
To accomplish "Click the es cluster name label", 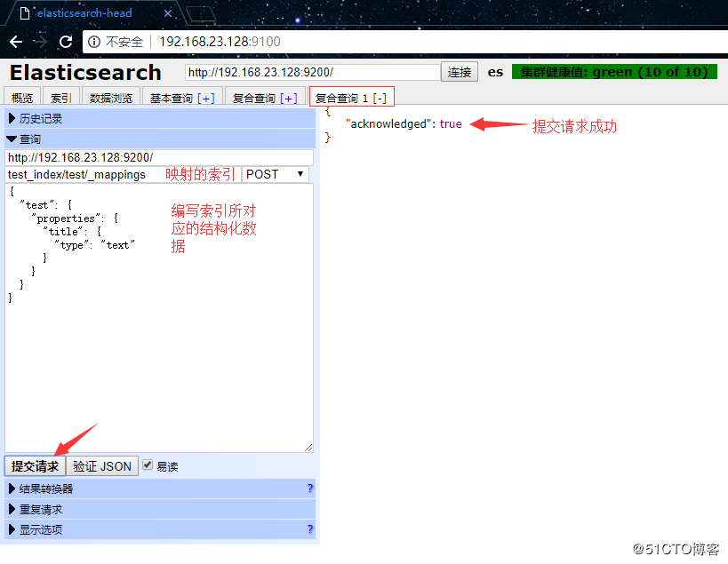I will coord(495,72).
